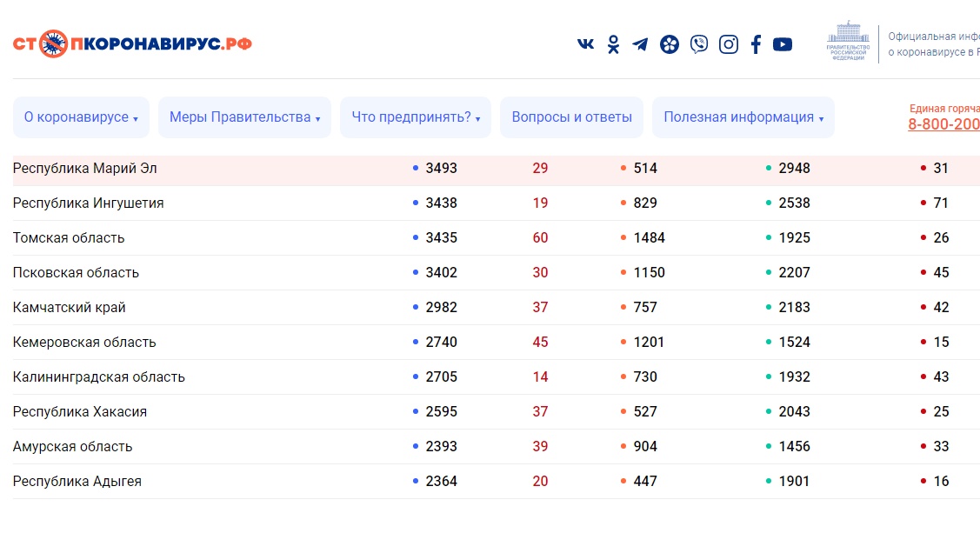Click the Odnoklassniki icon
This screenshot has height=553, width=980.
[613, 44]
